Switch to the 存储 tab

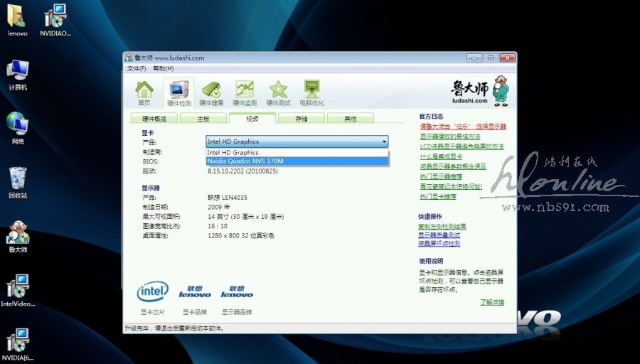(x=302, y=119)
